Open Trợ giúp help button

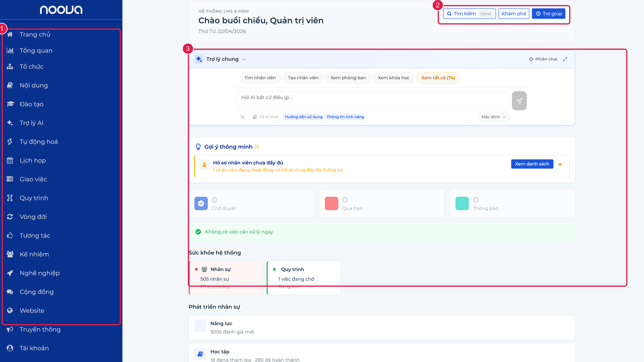[x=549, y=14]
